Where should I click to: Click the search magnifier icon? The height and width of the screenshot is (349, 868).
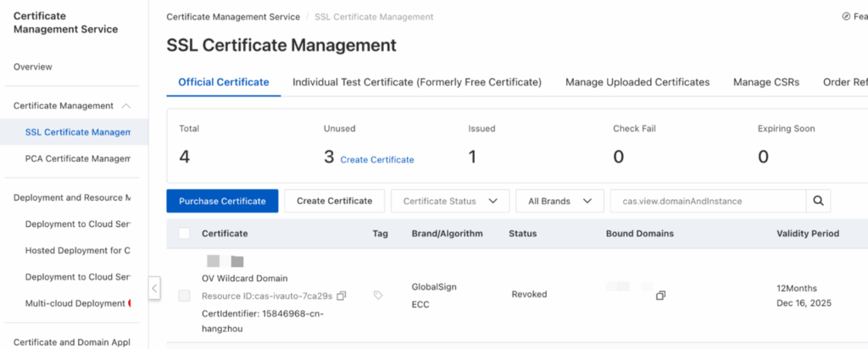(818, 201)
